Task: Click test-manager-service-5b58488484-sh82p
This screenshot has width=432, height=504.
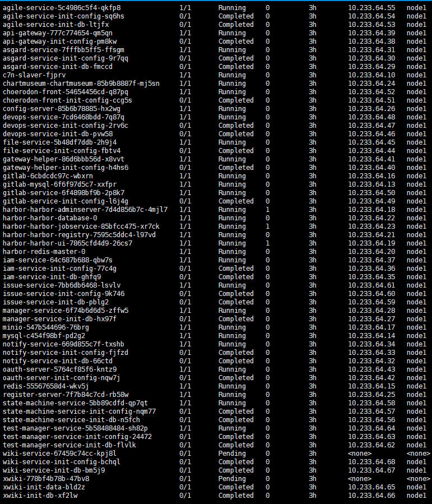Action: tap(76, 428)
